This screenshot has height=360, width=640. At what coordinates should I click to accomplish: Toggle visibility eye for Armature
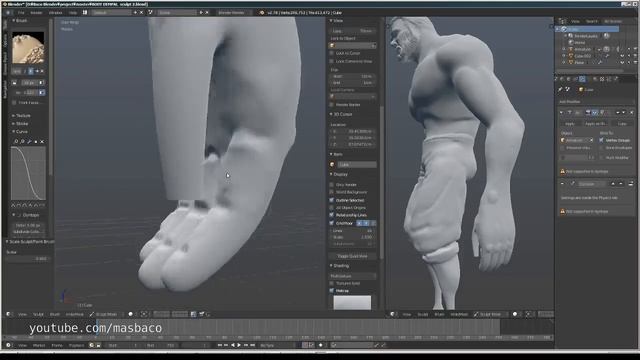click(x=622, y=49)
